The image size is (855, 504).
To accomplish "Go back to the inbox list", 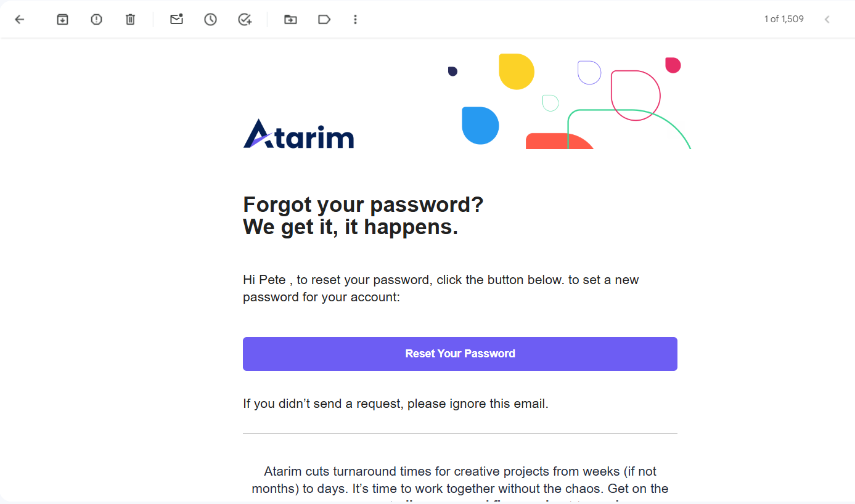I will point(20,20).
